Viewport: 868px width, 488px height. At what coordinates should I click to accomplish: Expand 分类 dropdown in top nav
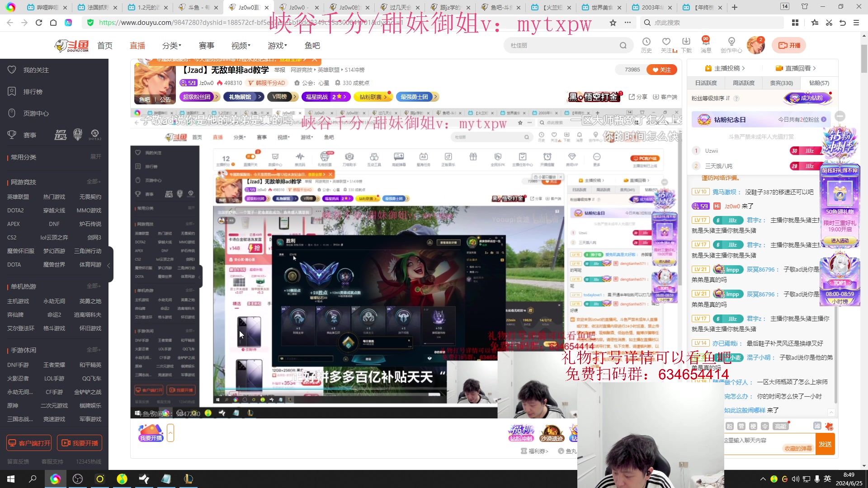pyautogui.click(x=172, y=45)
